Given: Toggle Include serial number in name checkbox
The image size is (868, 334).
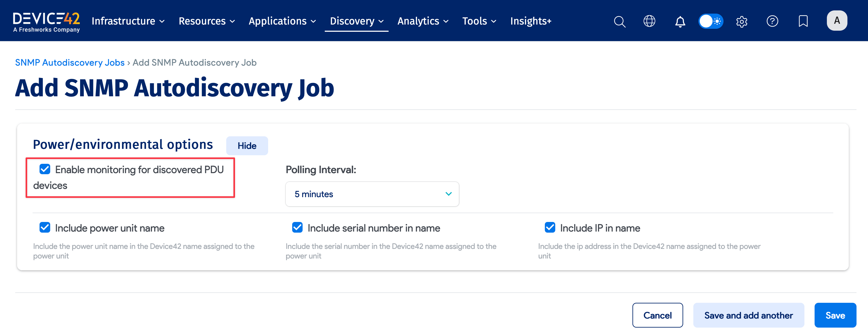Looking at the screenshot, I should 297,228.
